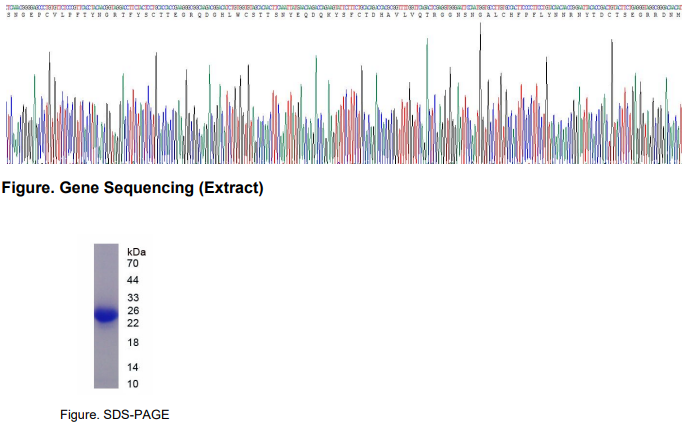Select the 44 kDa marker label
Viewport: 686px width, 424px height.
(x=133, y=280)
